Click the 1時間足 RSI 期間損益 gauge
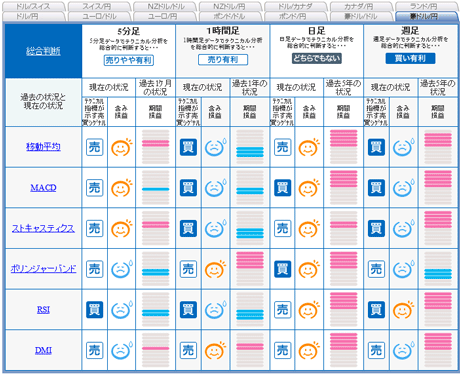Image resolution: width=460 pixels, height=375 pixels. (x=250, y=310)
